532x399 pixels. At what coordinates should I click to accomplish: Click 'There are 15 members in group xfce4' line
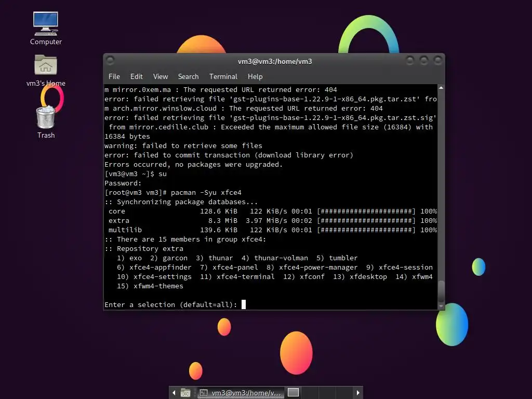click(x=185, y=239)
